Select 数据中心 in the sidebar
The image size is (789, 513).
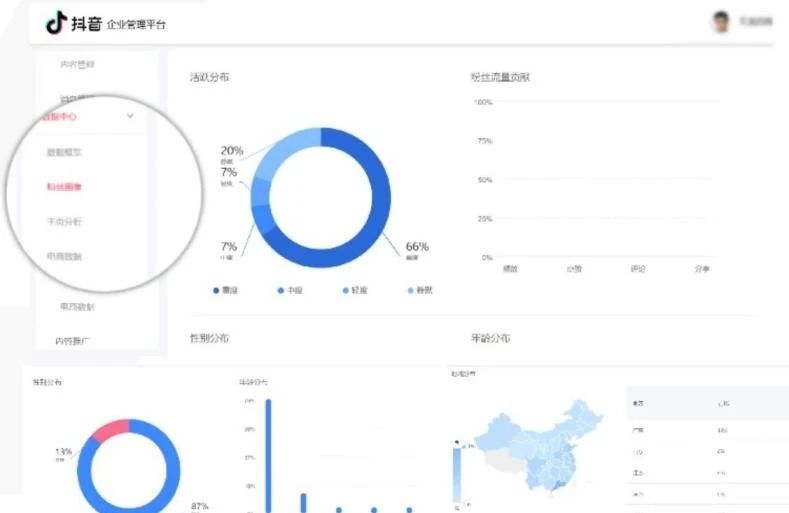click(59, 117)
